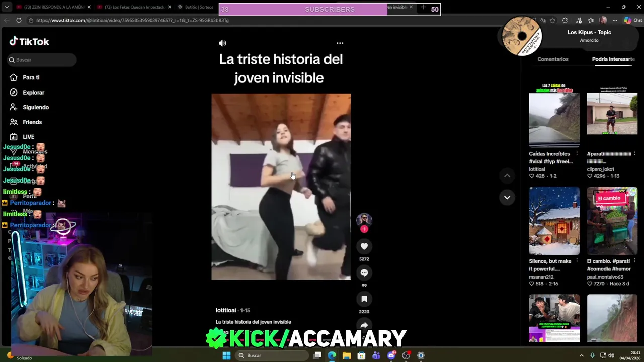Follow creator with red plus badge

(x=364, y=229)
